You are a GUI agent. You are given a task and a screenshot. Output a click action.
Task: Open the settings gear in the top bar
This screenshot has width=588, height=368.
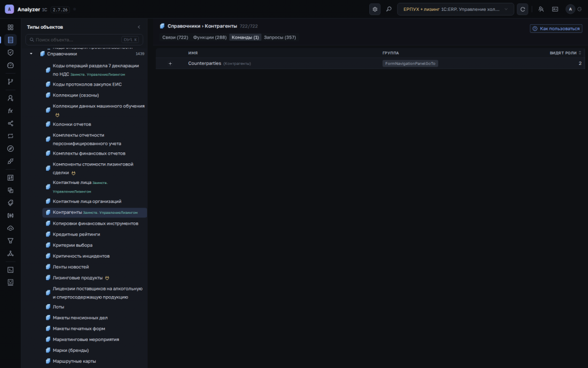(x=374, y=9)
